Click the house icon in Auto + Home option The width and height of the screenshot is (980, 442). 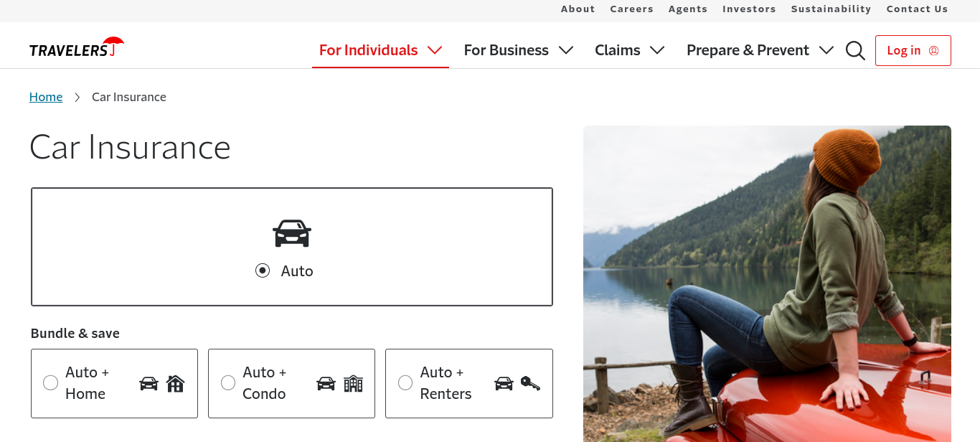pos(175,384)
